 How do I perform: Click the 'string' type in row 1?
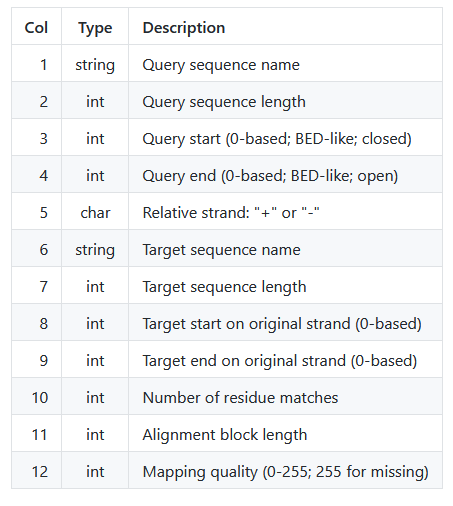point(95,63)
